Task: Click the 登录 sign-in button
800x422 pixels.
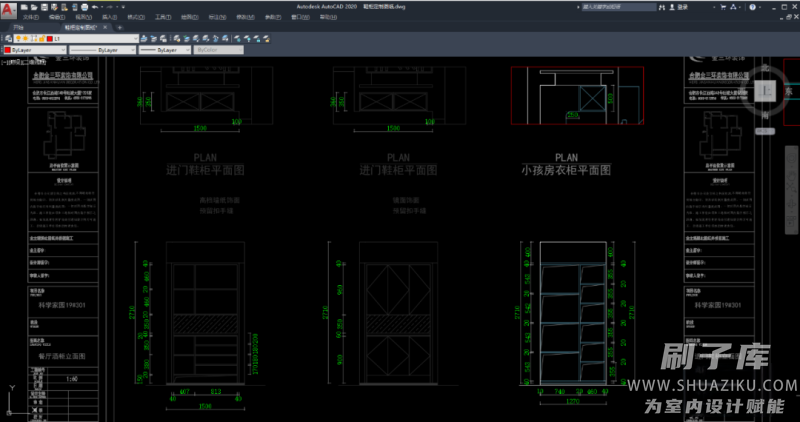Action: point(678,6)
